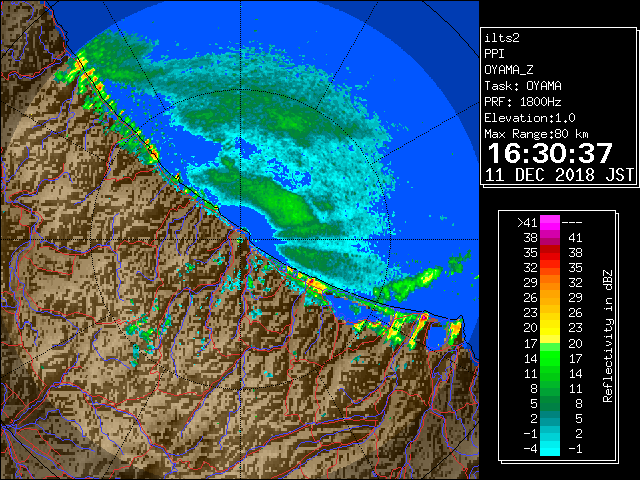This screenshot has height=480, width=640.
Task: Click the "ilts2" label in info box
Action: 502,38
